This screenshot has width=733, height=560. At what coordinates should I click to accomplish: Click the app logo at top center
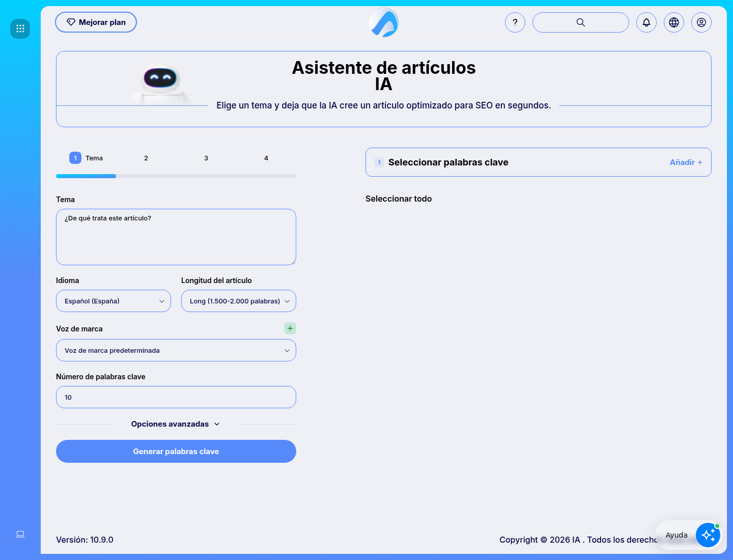[384, 22]
